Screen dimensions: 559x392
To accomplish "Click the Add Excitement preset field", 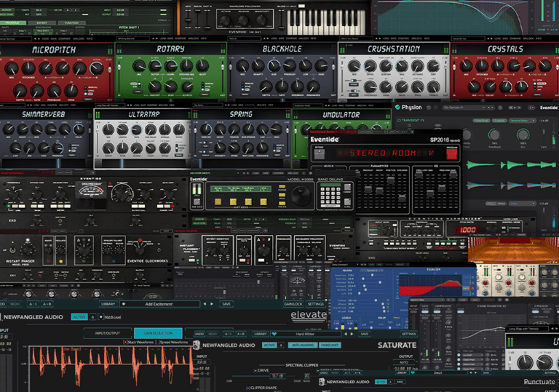I will (x=159, y=304).
